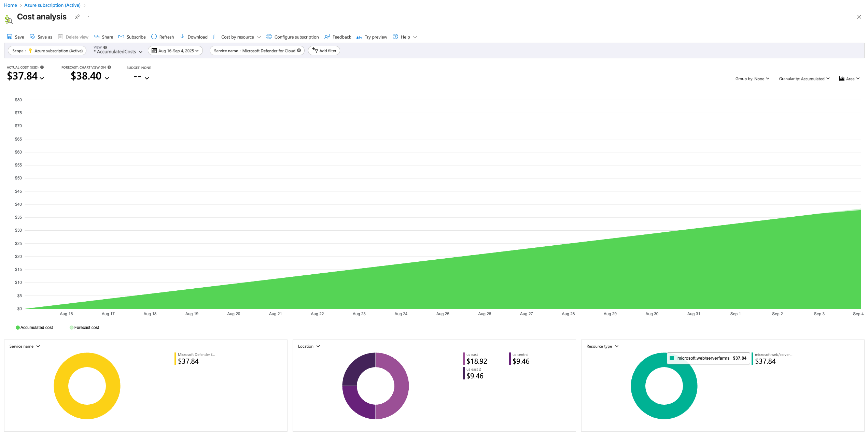Viewport: 868px width, 433px height.
Task: Click the Scope Azure subscription pill
Action: 47,51
